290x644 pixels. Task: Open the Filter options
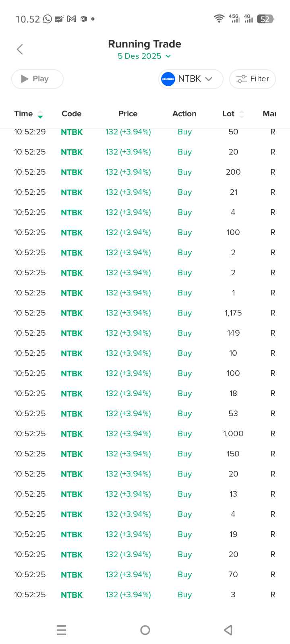253,79
